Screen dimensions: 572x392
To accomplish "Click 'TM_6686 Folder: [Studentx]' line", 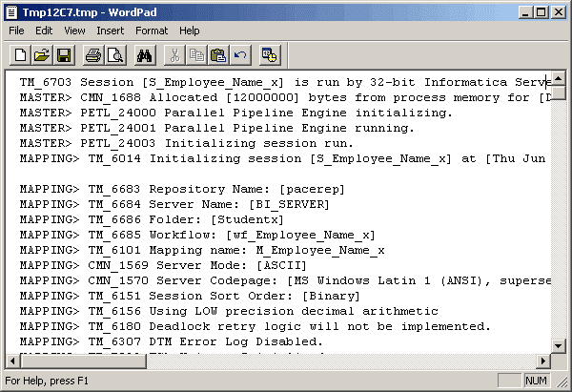I will pyautogui.click(x=152, y=219).
